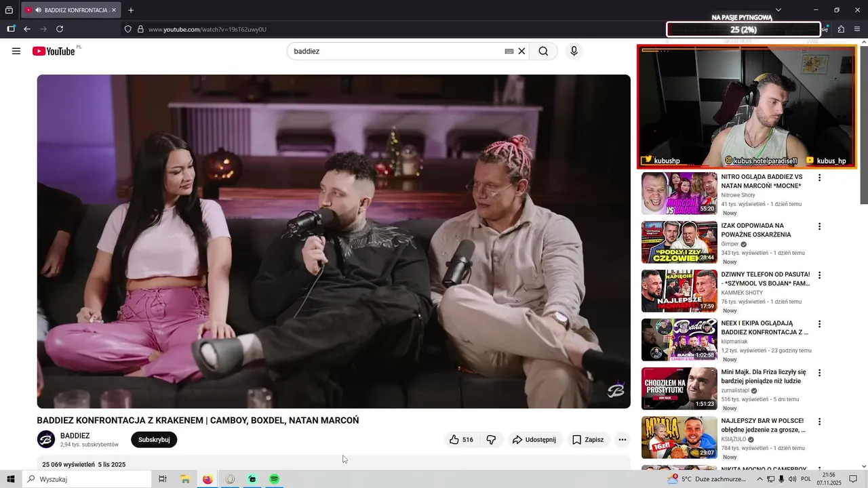The height and width of the screenshot is (488, 868).
Task: Open the tracking protection shield icon
Action: pyautogui.click(x=127, y=29)
